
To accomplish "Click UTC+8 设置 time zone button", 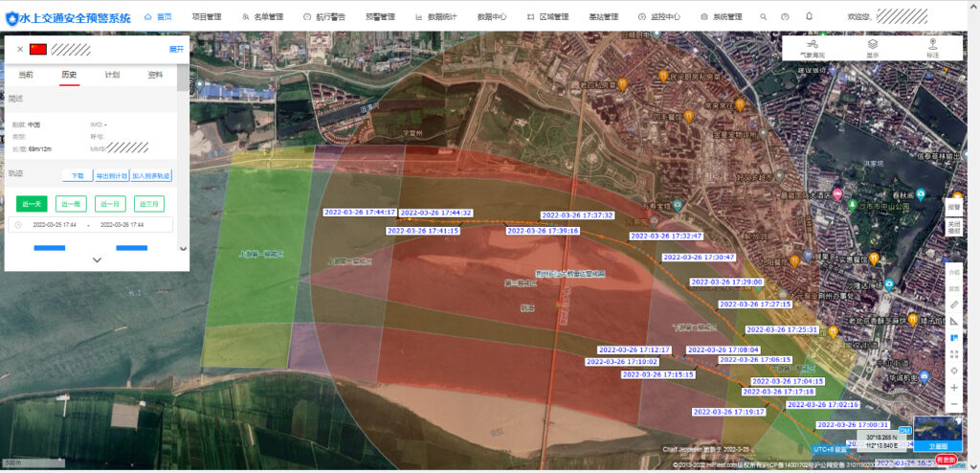I will click(x=831, y=449).
